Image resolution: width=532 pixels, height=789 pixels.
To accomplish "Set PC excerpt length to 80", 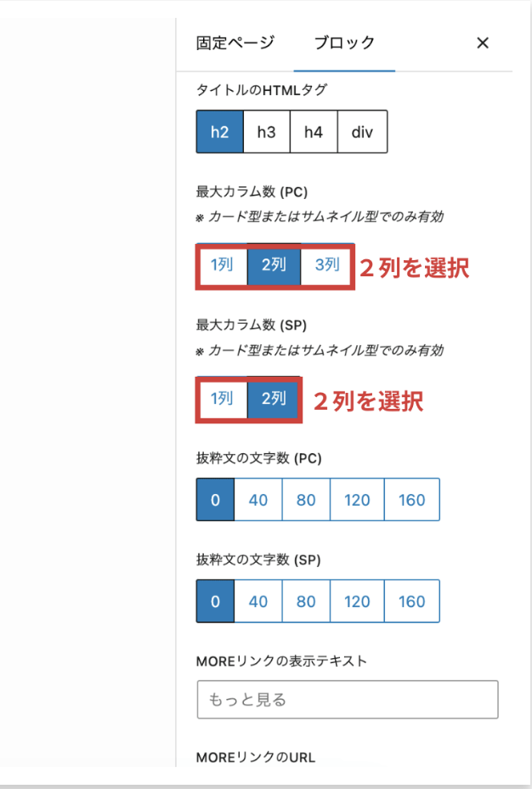I will (x=306, y=500).
